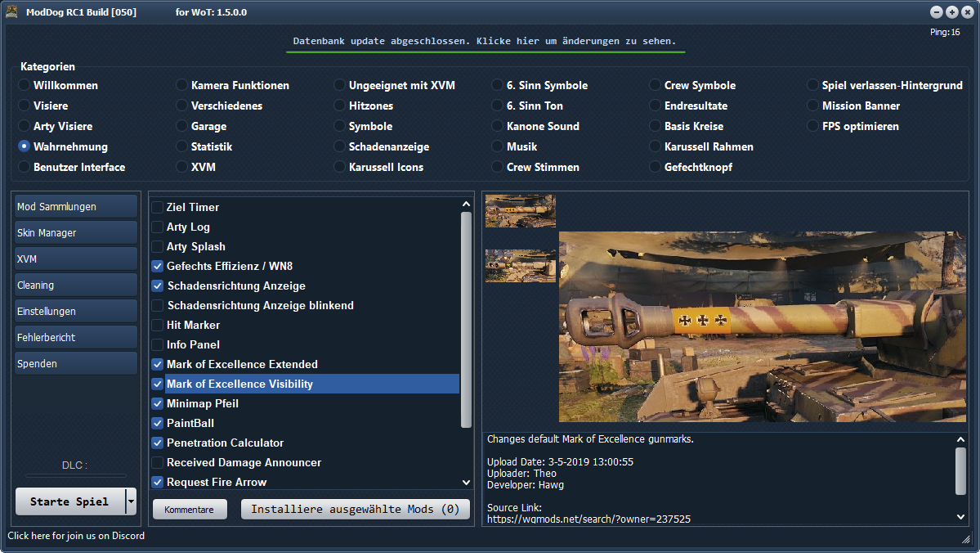Open the XVM sidebar section
The height and width of the screenshot is (553, 980).
click(x=76, y=259)
